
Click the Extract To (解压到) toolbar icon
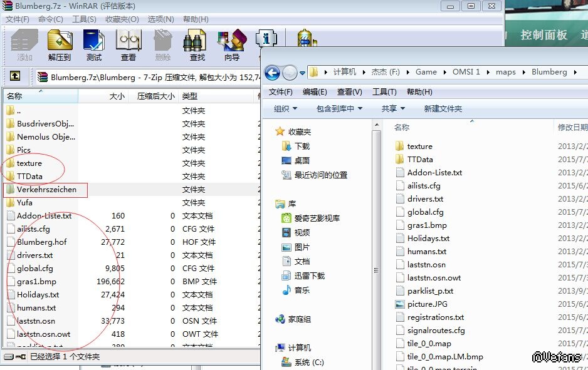point(60,44)
